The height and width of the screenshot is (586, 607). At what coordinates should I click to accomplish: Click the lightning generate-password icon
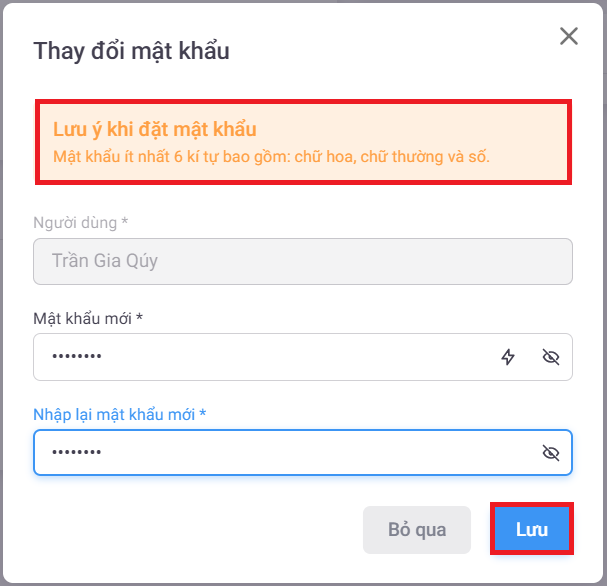(x=508, y=357)
